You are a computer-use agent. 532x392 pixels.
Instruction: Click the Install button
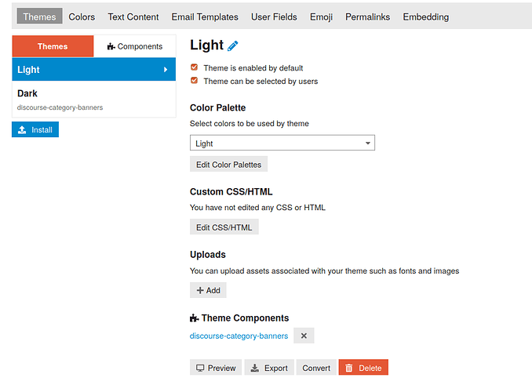(35, 129)
